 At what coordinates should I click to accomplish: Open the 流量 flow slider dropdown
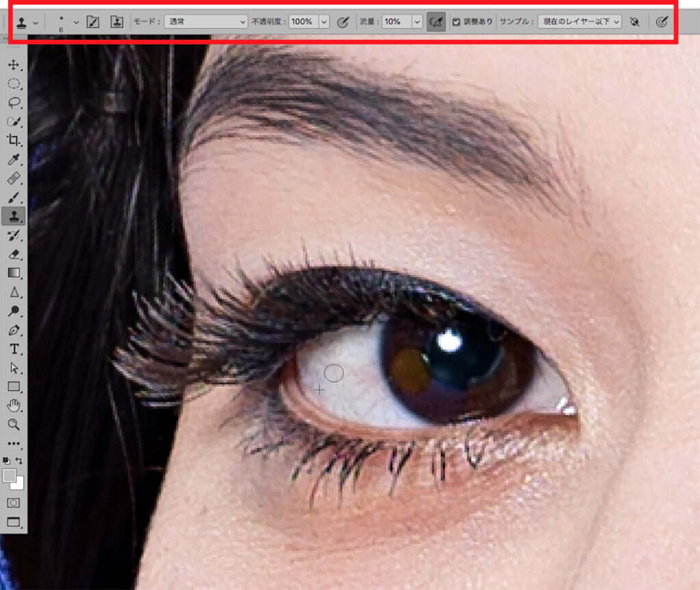pyautogui.click(x=416, y=22)
